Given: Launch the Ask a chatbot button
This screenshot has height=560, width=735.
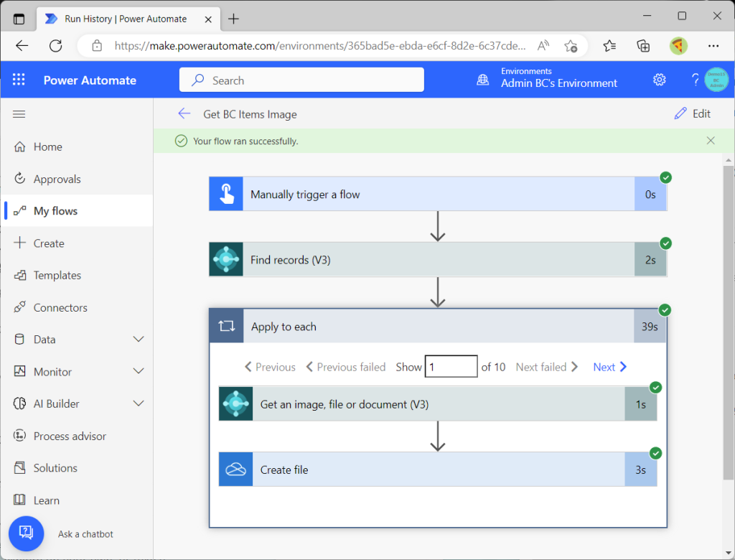Looking at the screenshot, I should coord(27,533).
